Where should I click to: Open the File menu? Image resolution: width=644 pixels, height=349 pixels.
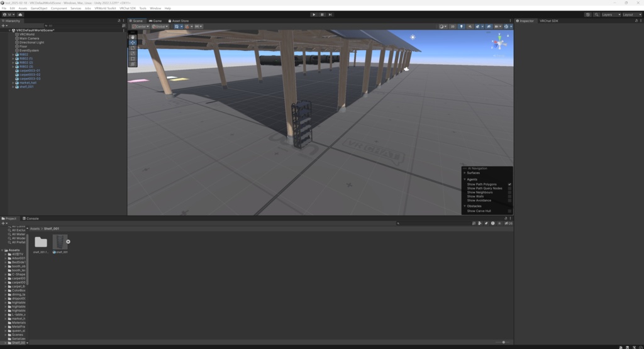click(x=4, y=8)
